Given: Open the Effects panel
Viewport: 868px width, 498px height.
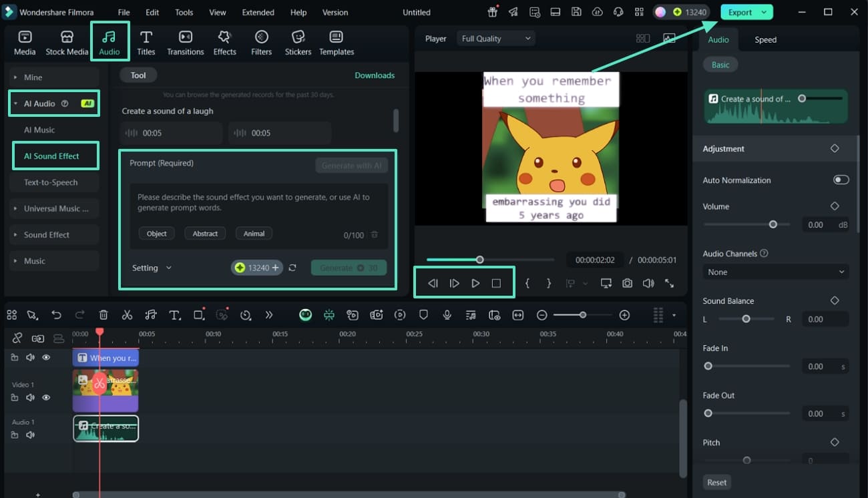Looking at the screenshot, I should point(224,41).
